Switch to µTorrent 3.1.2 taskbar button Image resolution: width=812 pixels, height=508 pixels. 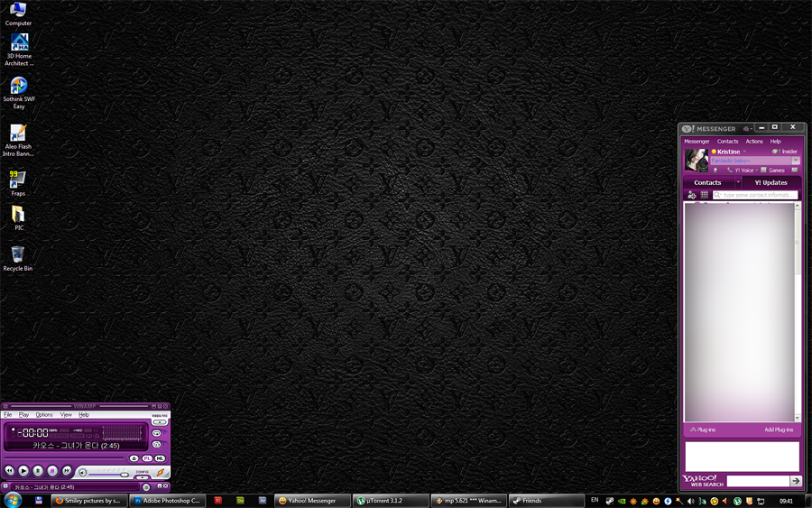[x=391, y=501]
